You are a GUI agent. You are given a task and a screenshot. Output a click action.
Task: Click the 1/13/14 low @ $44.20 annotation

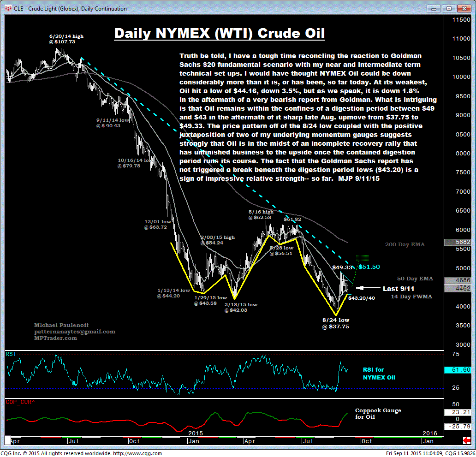click(x=173, y=293)
